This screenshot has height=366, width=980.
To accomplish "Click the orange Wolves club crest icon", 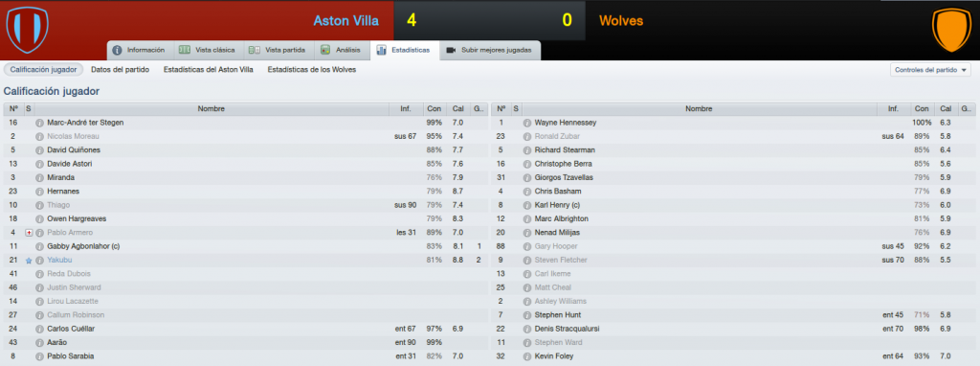I will (952, 30).
